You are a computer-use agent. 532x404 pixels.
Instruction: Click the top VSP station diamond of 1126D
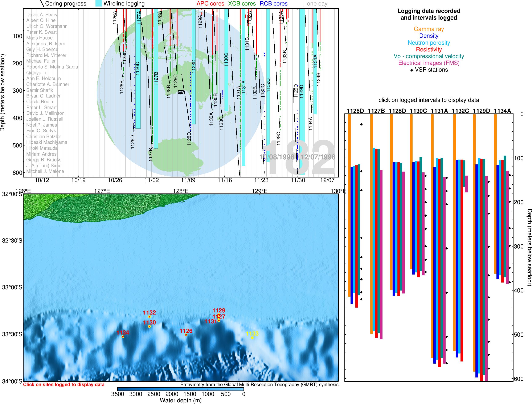361,124
